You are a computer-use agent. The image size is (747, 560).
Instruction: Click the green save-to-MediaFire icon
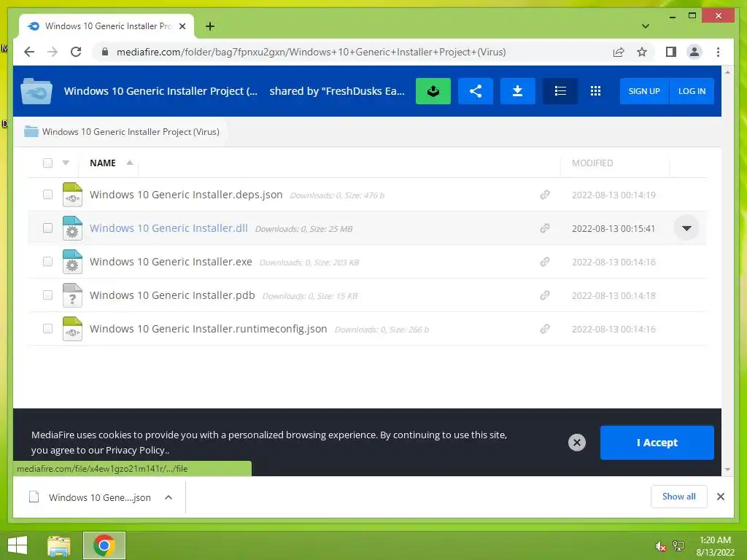(433, 91)
